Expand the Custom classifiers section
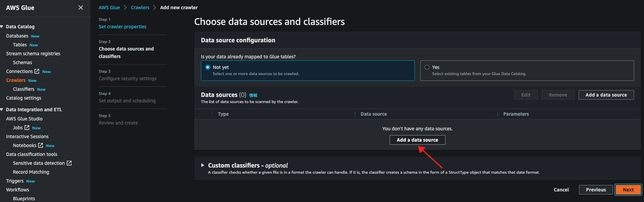644x202 pixels. 203,165
